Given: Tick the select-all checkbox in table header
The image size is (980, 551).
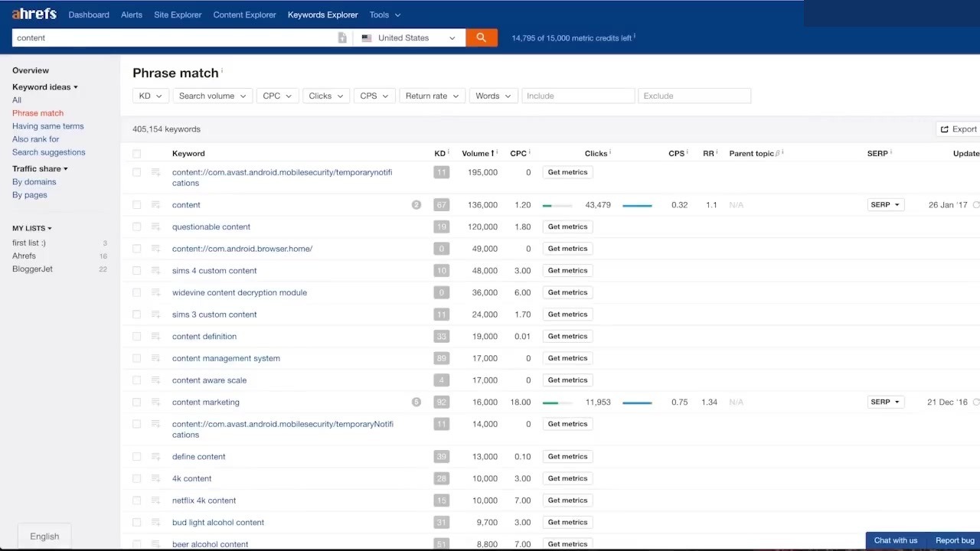Looking at the screenshot, I should pyautogui.click(x=136, y=154).
